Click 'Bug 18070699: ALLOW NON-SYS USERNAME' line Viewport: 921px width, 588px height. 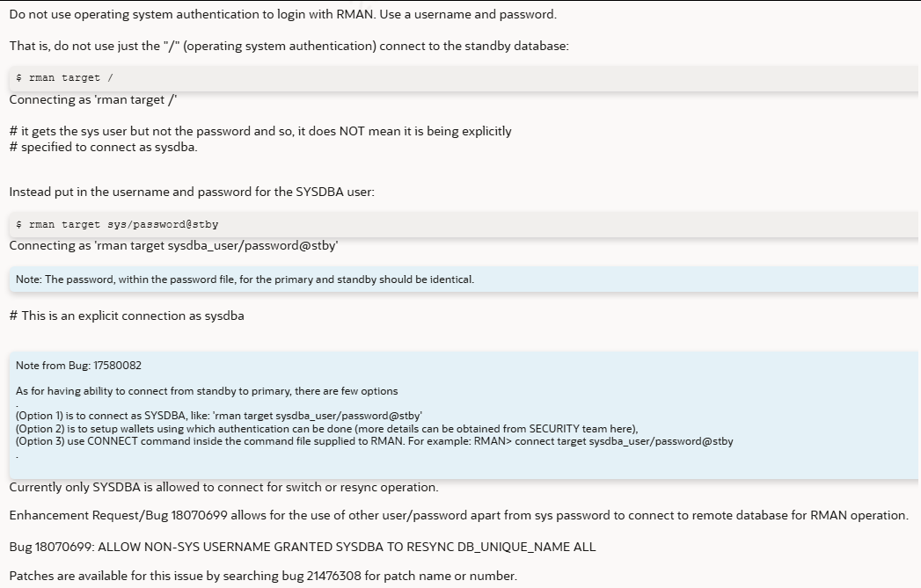[x=303, y=547]
